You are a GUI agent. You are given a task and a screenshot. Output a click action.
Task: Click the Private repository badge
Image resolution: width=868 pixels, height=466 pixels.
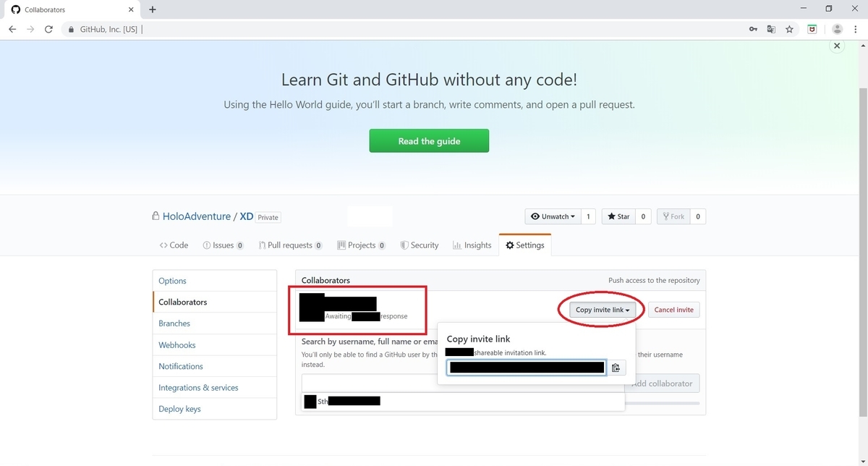[268, 217]
